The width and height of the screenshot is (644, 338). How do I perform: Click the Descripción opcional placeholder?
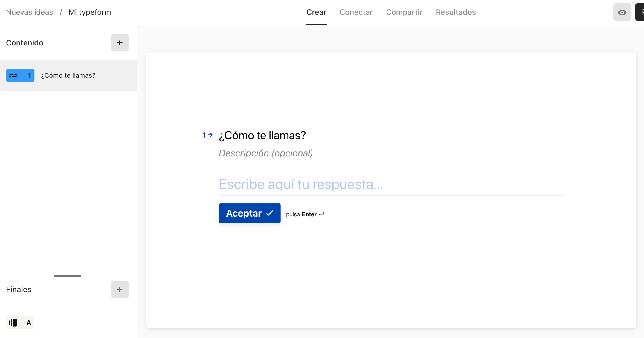(266, 153)
